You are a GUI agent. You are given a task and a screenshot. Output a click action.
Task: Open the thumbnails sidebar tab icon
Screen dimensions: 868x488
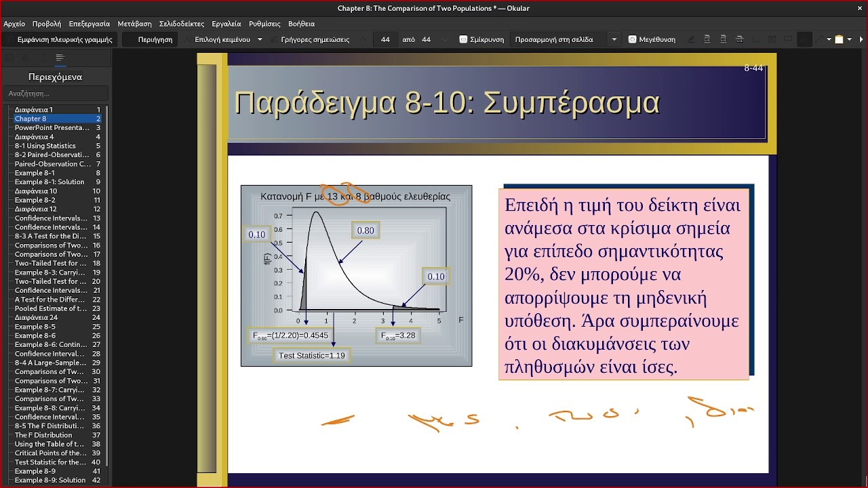pyautogui.click(x=9, y=58)
